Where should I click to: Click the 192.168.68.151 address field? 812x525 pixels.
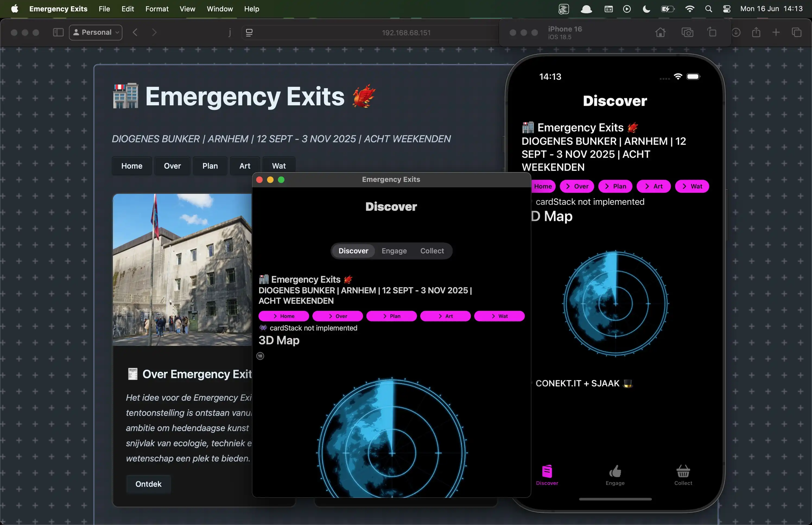[406, 33]
